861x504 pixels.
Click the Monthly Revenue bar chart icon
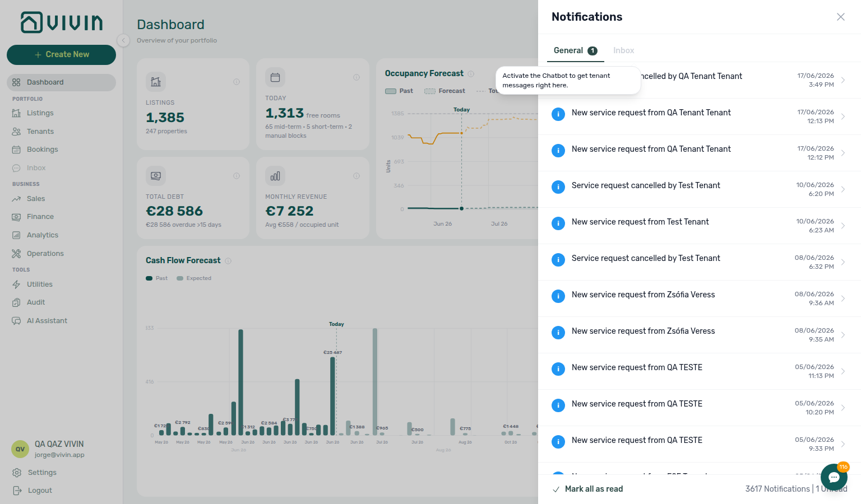pos(275,176)
